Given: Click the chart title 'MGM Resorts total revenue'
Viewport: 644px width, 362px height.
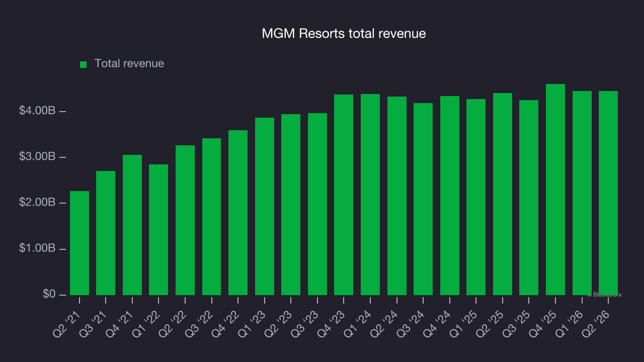Looking at the screenshot, I should click(x=344, y=34).
